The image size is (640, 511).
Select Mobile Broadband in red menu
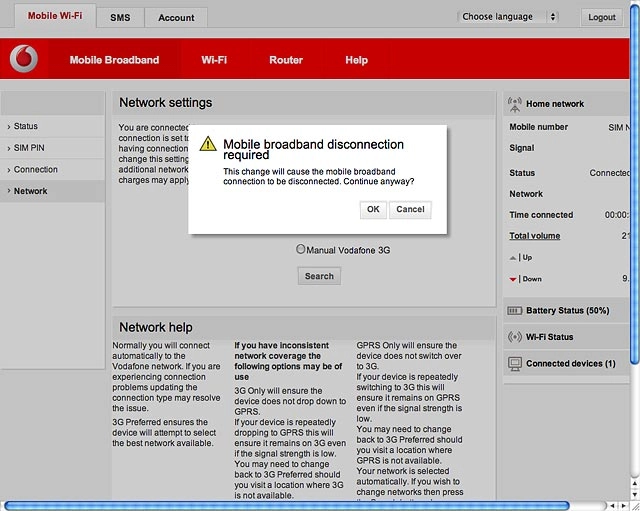(x=114, y=60)
